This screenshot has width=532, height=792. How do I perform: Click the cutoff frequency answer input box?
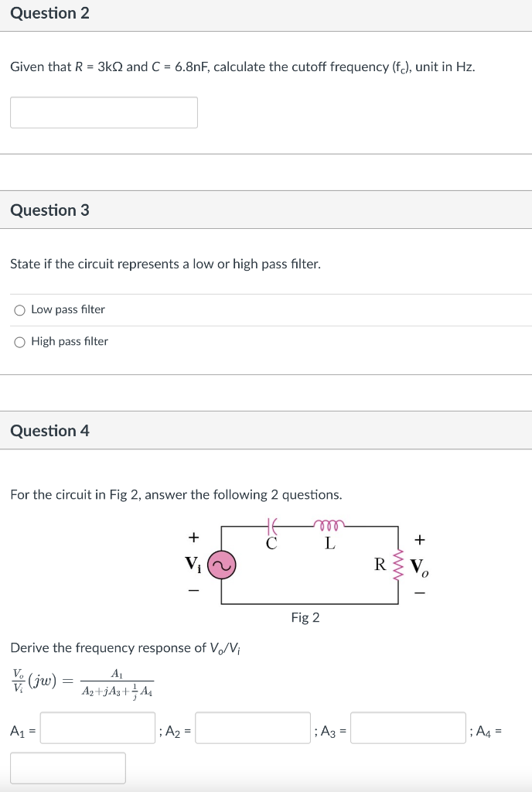click(x=104, y=113)
